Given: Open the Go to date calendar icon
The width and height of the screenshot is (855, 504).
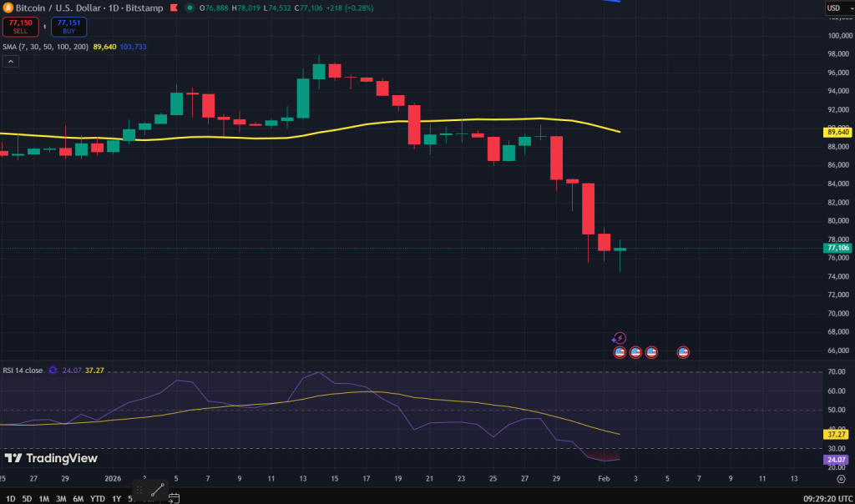Looking at the screenshot, I should [x=174, y=498].
